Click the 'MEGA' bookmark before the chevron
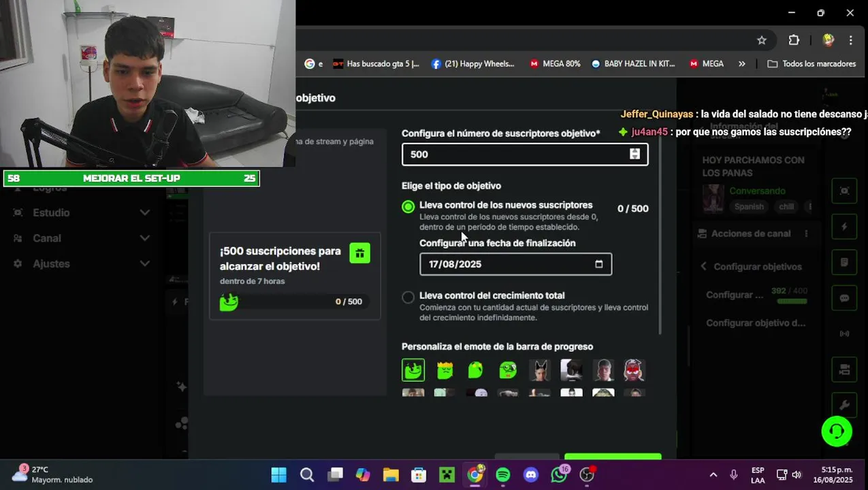 [x=707, y=64]
